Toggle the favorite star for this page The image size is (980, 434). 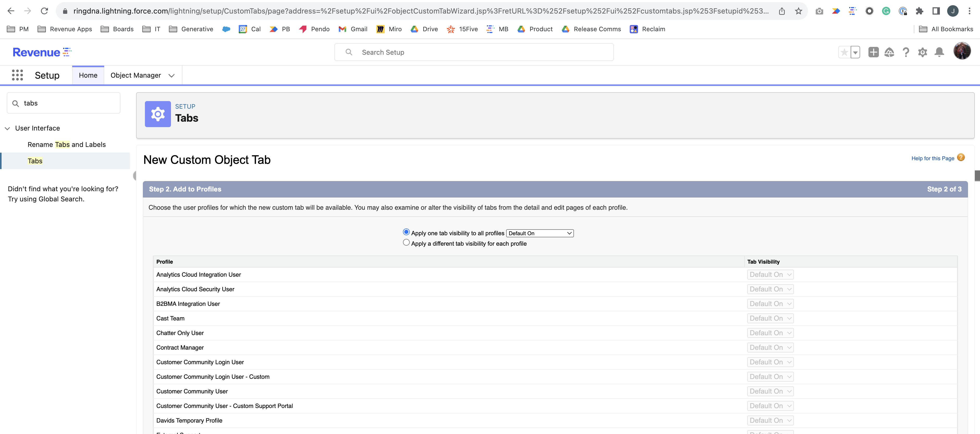pyautogui.click(x=844, y=52)
